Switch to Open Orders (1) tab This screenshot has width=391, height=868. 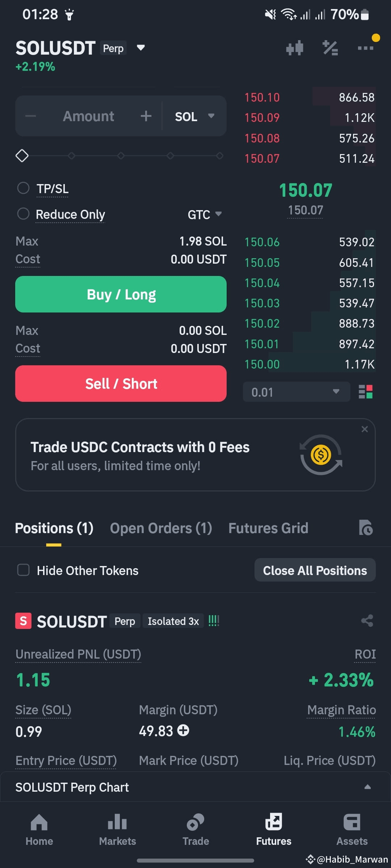click(x=161, y=528)
